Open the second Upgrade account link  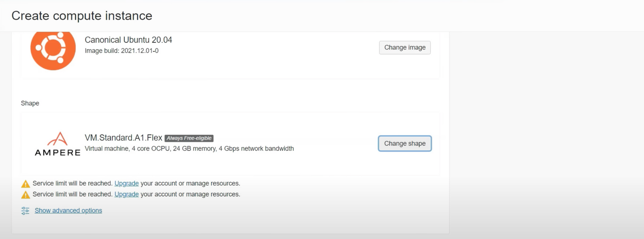coord(126,194)
